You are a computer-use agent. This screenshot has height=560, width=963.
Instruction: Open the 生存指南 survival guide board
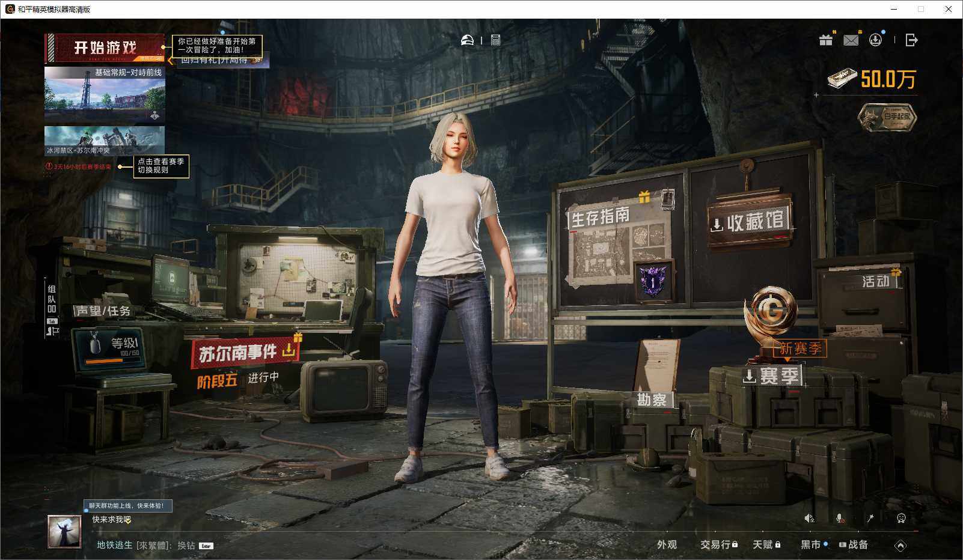pyautogui.click(x=600, y=216)
